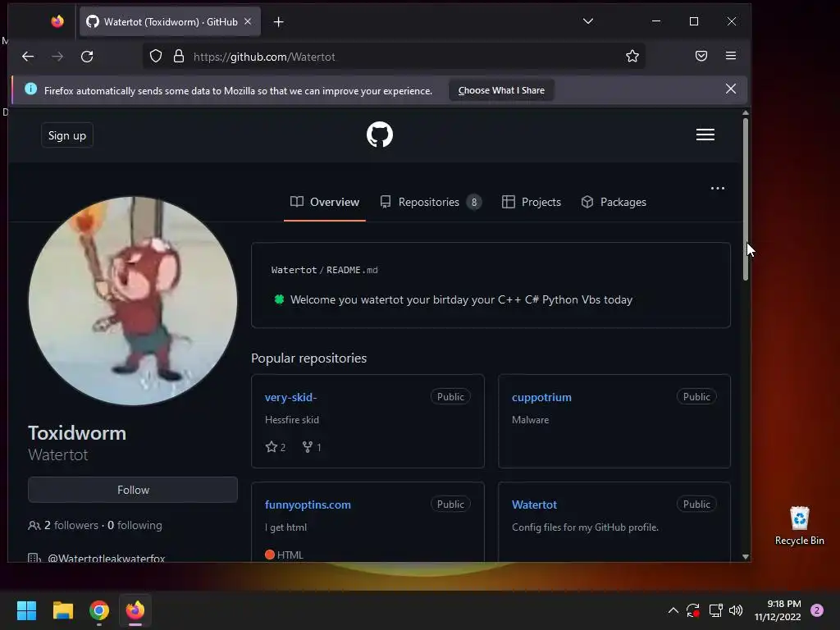Expand the list all tabs chevron

click(587, 21)
